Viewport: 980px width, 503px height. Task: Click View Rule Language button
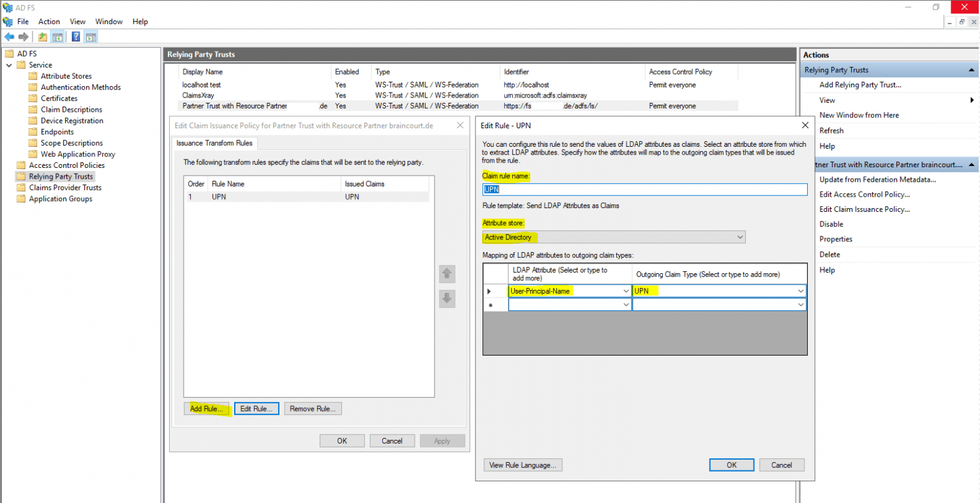coord(523,465)
